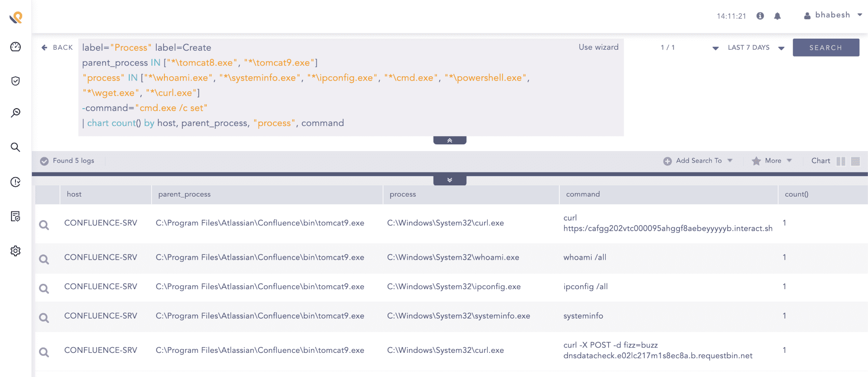Go back using the BACK button
The width and height of the screenshot is (868, 377).
point(57,47)
